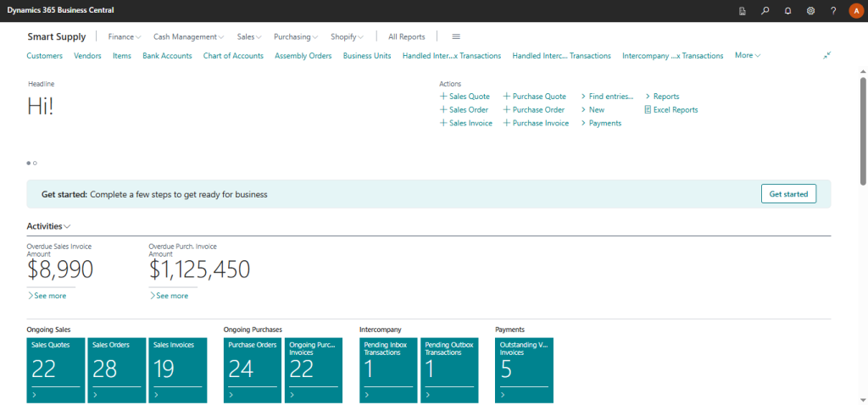This screenshot has height=405, width=868.
Task: Expand the More links dropdown
Action: click(748, 55)
